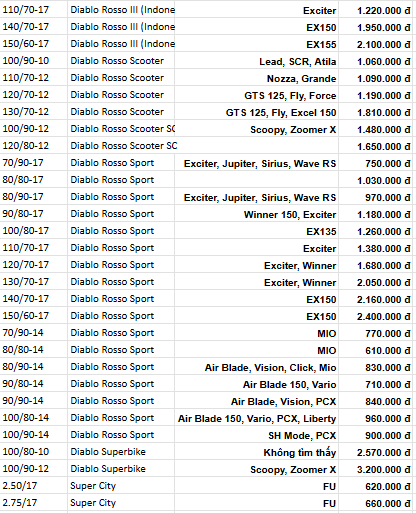Click the 120/80-12 tire size cell
The height and width of the screenshot is (513, 416).
tap(34, 146)
